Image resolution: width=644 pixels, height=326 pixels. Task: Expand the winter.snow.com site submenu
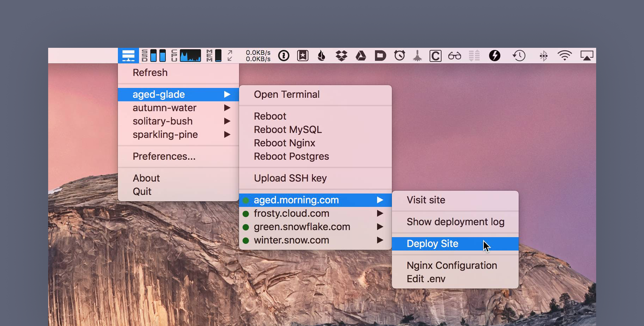[291, 240]
